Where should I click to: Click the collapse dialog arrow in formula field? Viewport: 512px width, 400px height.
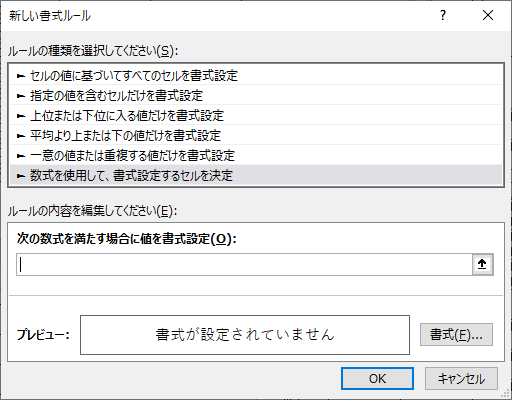pos(482,264)
